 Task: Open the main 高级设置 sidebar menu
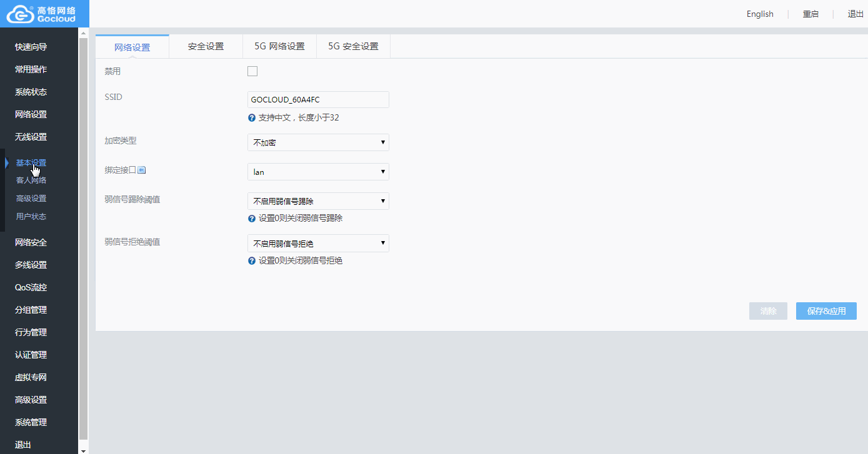point(31,400)
